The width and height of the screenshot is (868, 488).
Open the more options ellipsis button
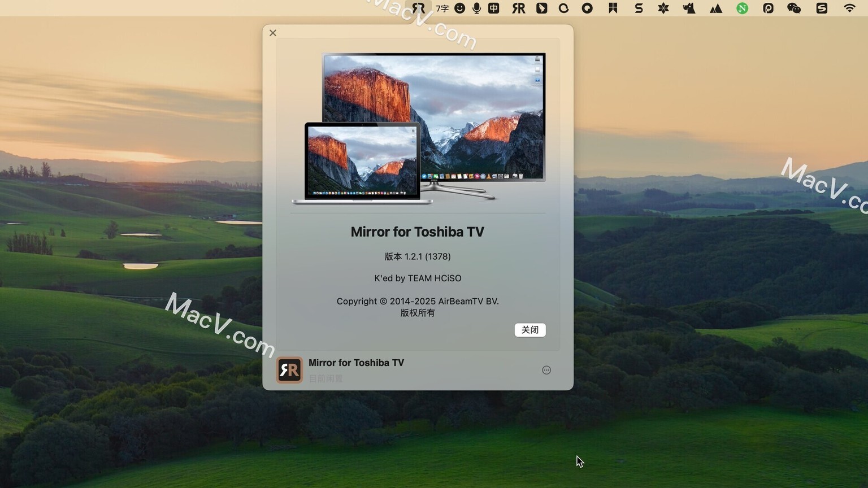tap(546, 370)
